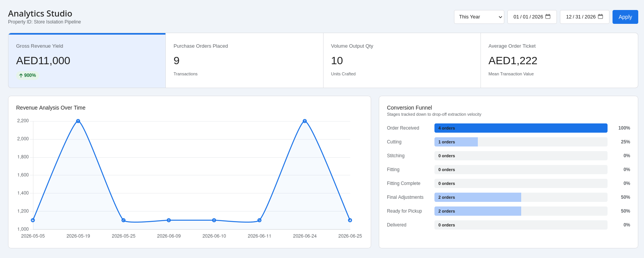This screenshot has height=258, width=644.
Task: Click the end date field 12/31/2026
Action: pos(585,17)
